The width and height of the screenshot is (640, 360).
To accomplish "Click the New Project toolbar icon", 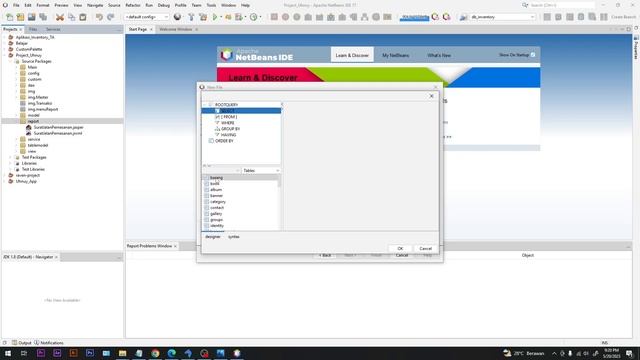I will pyautogui.click(x=20, y=17).
